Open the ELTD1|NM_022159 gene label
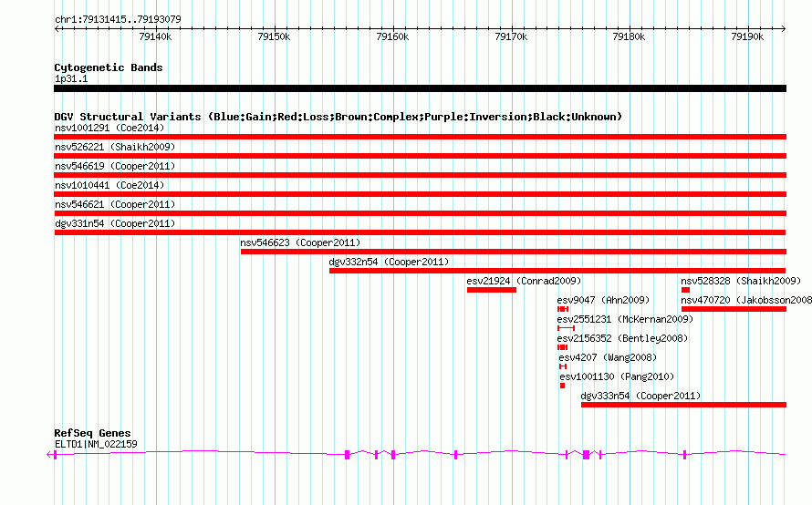Screen dimensions: 812x505 tap(97, 444)
